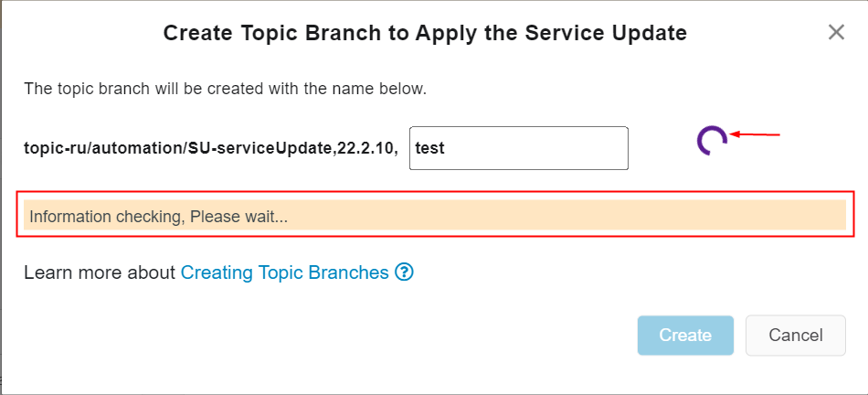Open the help question mark icon
The image size is (868, 395).
pos(405,272)
